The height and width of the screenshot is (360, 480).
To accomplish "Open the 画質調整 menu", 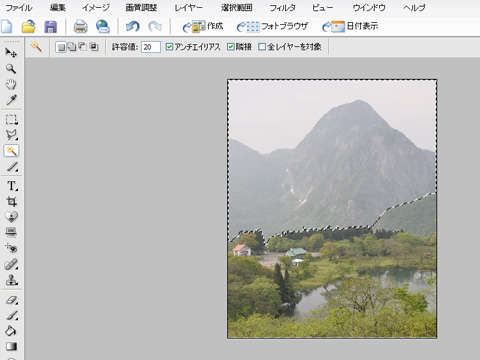I will (141, 7).
